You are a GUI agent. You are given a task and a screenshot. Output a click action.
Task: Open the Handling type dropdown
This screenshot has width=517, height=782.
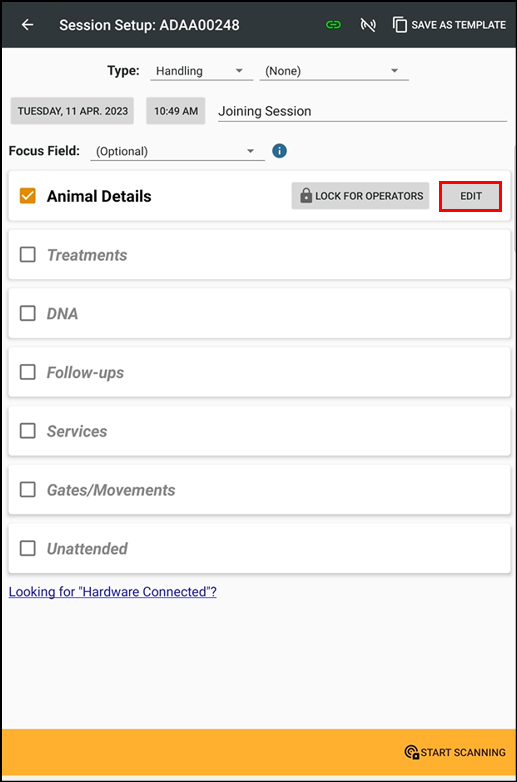point(201,71)
